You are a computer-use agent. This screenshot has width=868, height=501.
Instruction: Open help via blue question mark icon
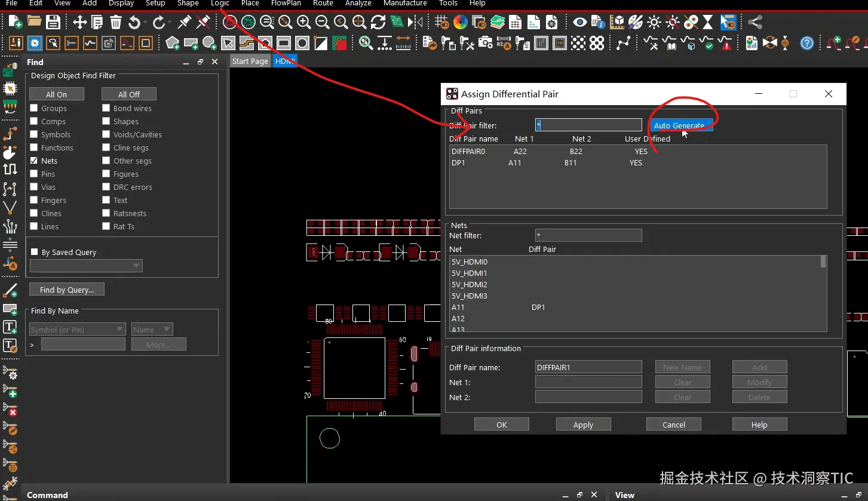click(x=807, y=44)
